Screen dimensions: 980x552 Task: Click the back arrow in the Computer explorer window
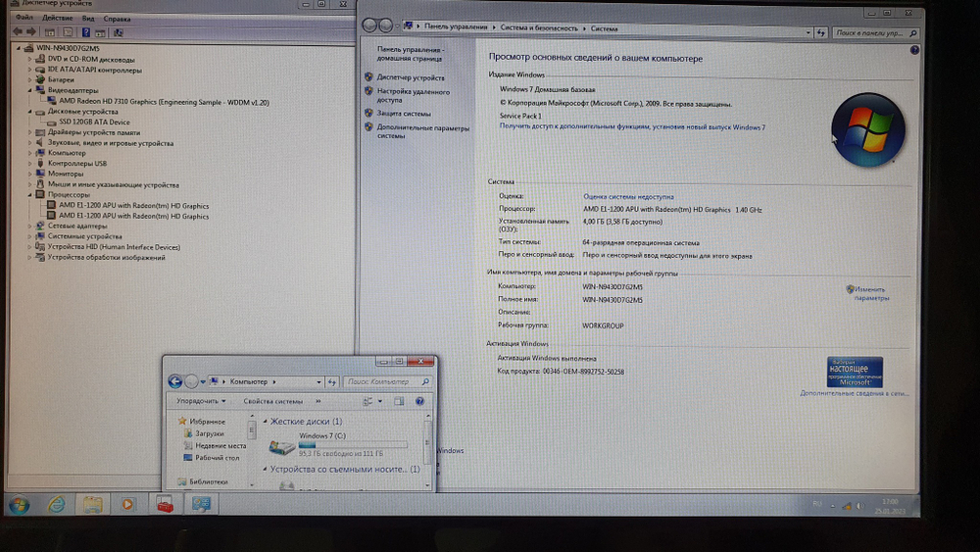click(x=175, y=381)
